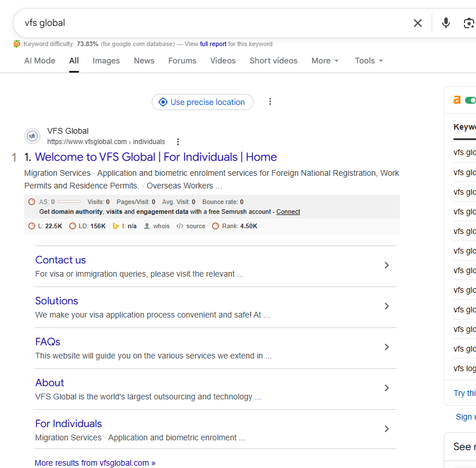Open three-dot menu next to vfsglobal.com URL

pos(178,142)
